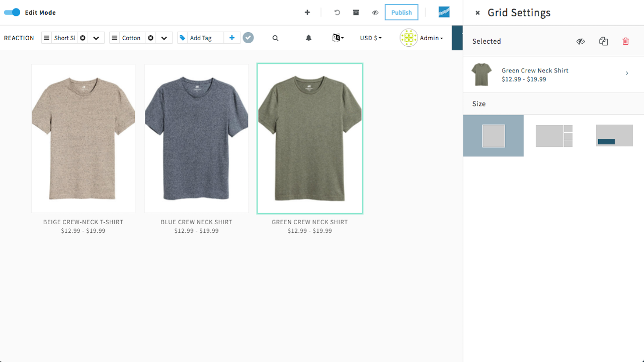The width and height of the screenshot is (644, 362).
Task: Open notifications bell
Action: [x=309, y=38]
